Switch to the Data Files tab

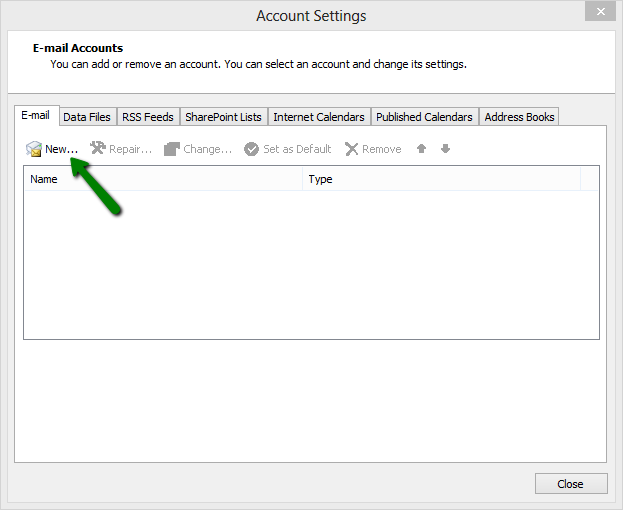[87, 117]
